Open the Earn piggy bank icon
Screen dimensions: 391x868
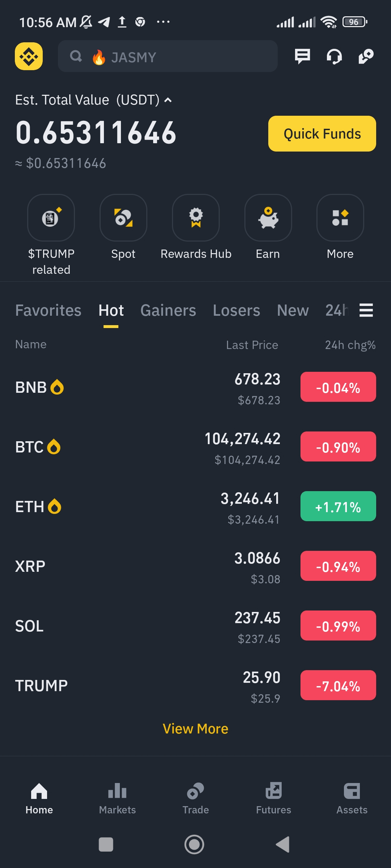[268, 218]
